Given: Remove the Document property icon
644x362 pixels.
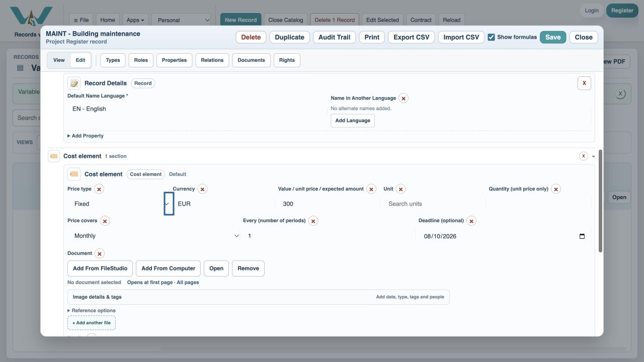Looking at the screenshot, I should [x=100, y=253].
